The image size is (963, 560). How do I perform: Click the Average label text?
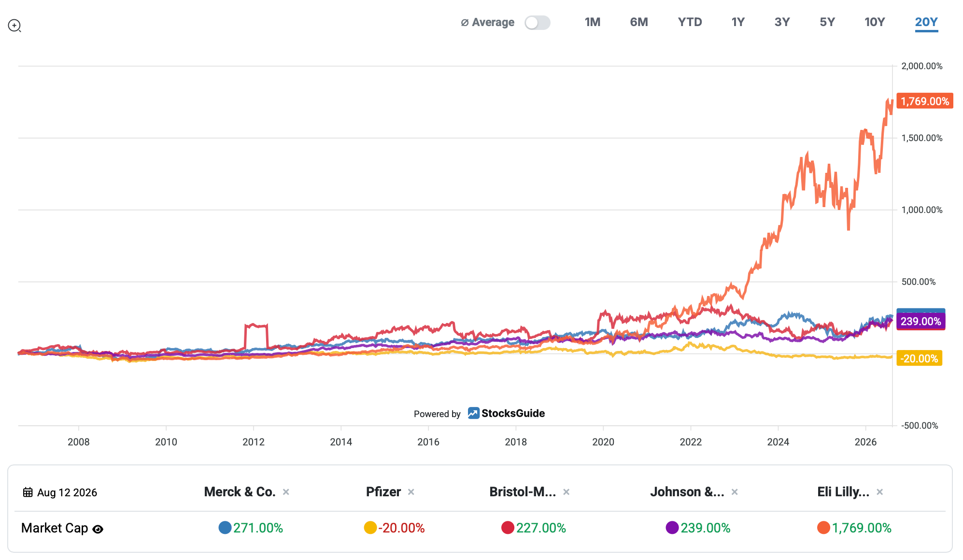click(493, 22)
